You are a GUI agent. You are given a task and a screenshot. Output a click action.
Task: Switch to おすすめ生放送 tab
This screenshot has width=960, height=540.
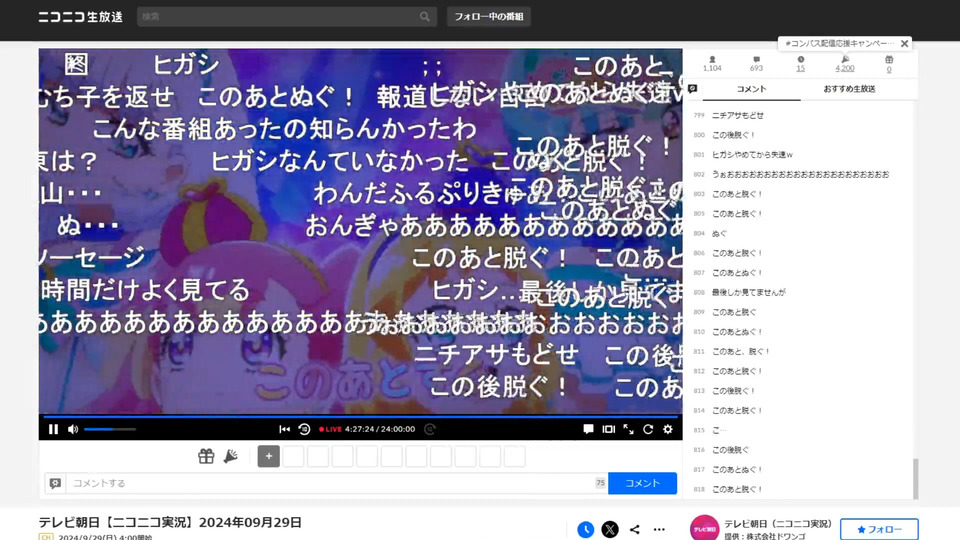click(849, 89)
